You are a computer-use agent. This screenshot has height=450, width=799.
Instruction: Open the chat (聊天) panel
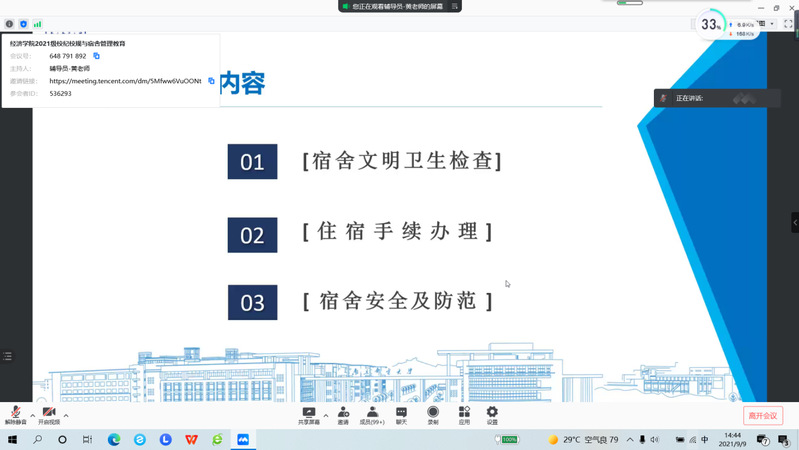(401, 415)
